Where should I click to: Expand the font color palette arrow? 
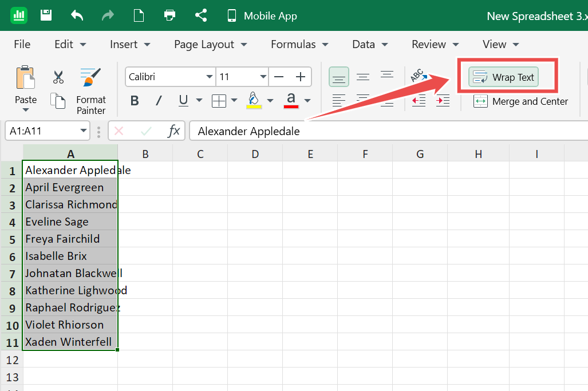[x=307, y=100]
